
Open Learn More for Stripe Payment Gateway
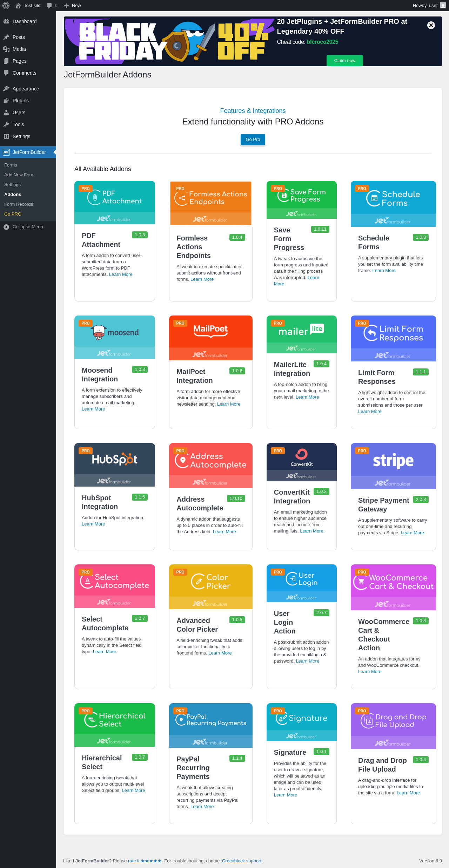(412, 533)
